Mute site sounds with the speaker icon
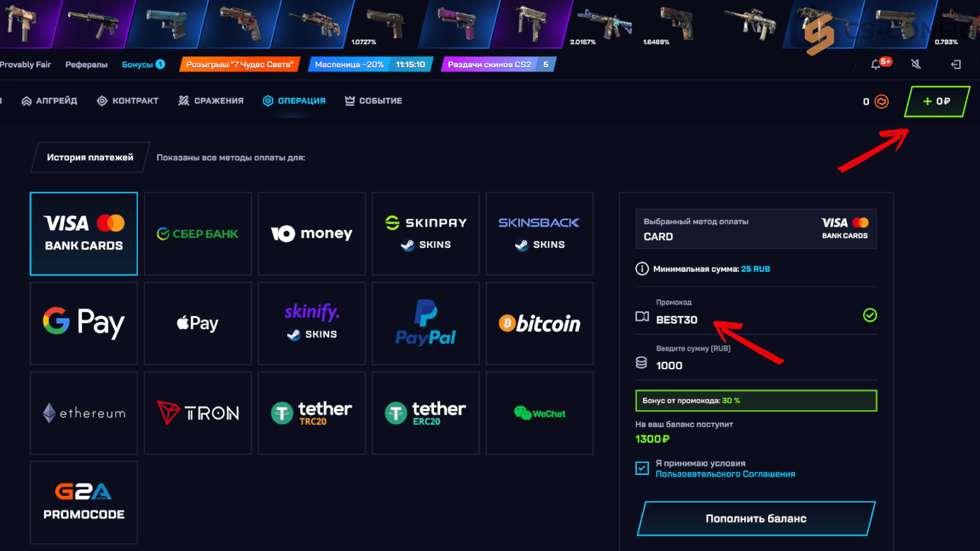Image resolution: width=980 pixels, height=551 pixels. pyautogui.click(x=916, y=64)
